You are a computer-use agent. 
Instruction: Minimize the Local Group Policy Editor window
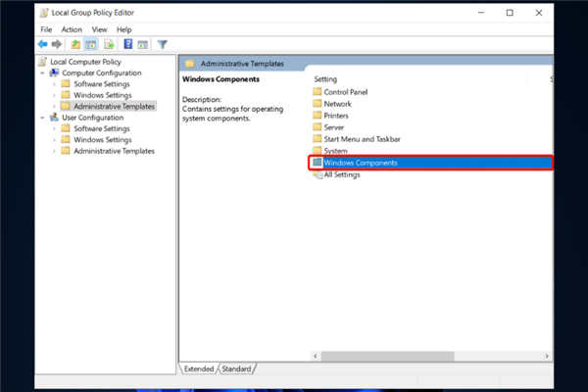coord(481,13)
